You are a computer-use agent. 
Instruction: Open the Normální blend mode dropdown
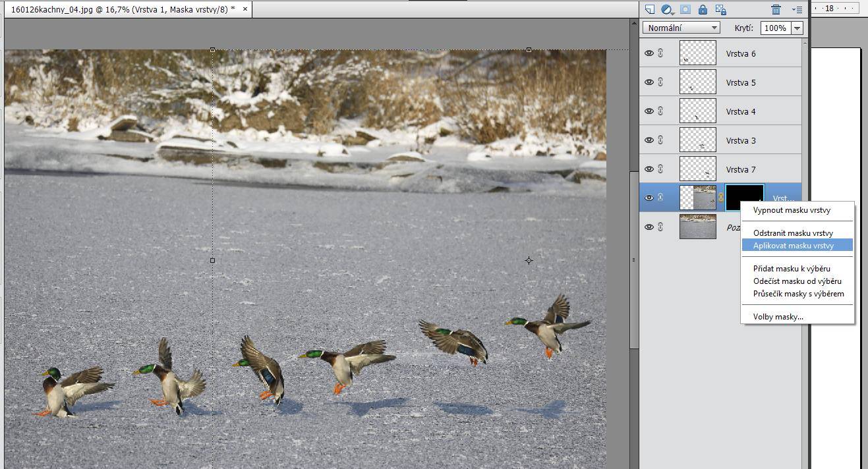tap(681, 28)
